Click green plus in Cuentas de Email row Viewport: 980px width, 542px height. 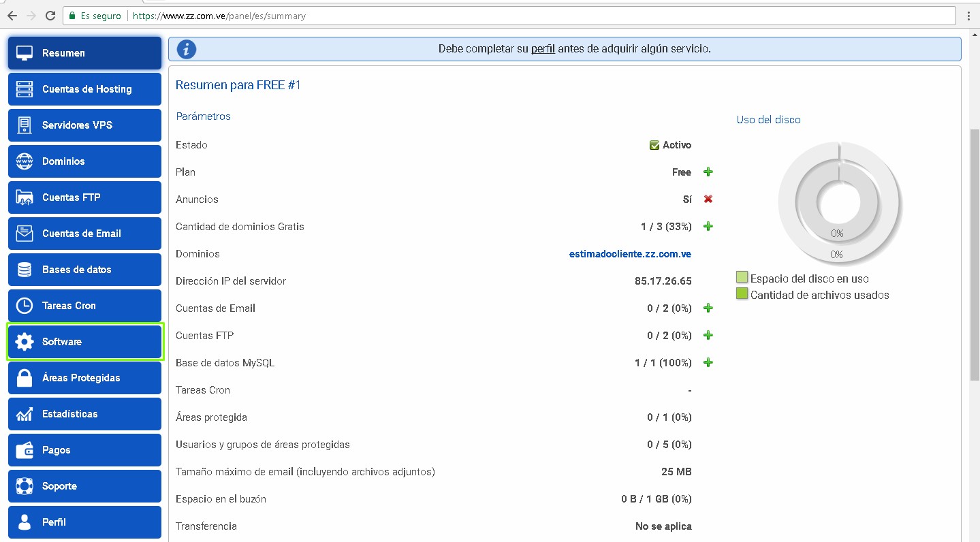click(708, 308)
